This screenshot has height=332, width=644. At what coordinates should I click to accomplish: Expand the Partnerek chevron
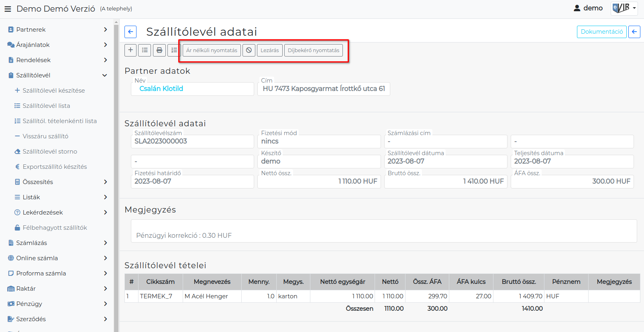point(105,29)
